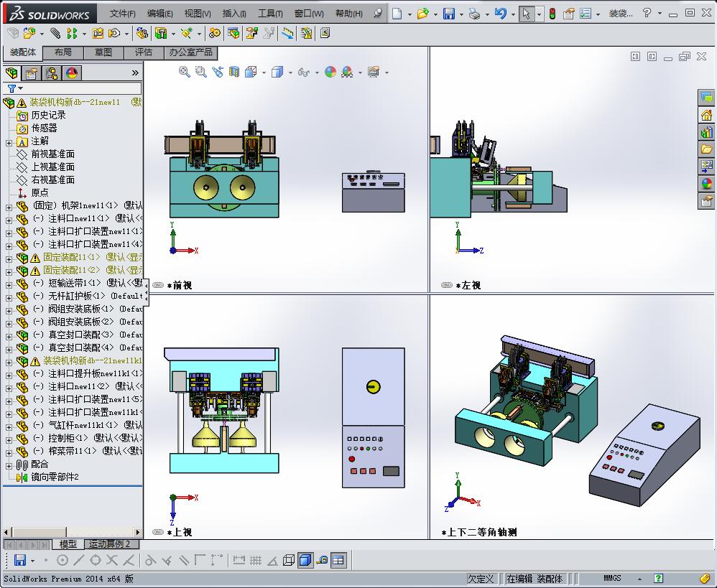Switch to the 运动算例 2 tab
717x588 pixels.
[x=110, y=544]
